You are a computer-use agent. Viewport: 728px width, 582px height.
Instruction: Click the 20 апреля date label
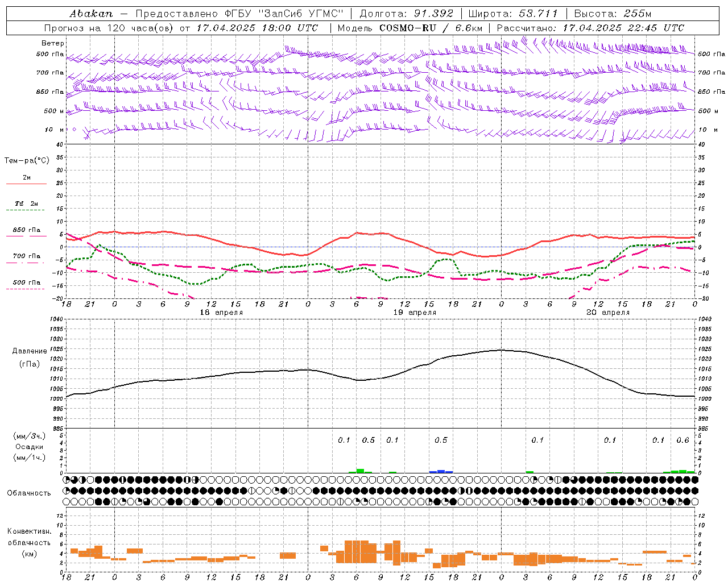608,313
